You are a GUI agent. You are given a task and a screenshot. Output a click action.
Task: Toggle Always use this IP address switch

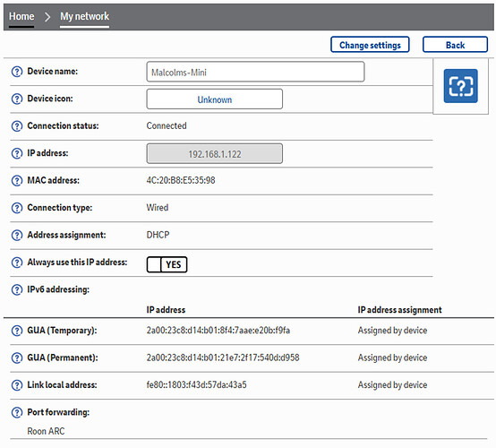[167, 264]
